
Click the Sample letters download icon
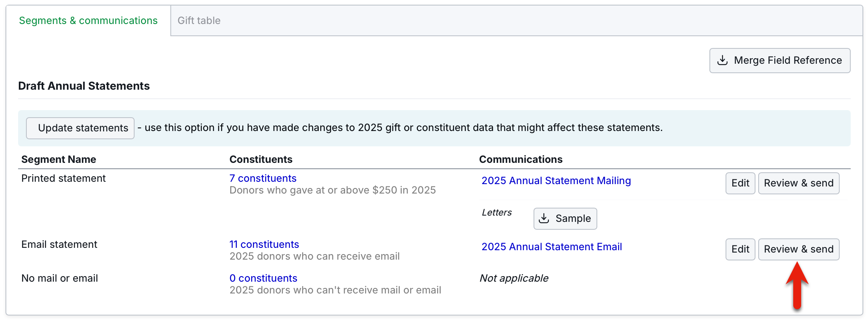click(x=544, y=218)
